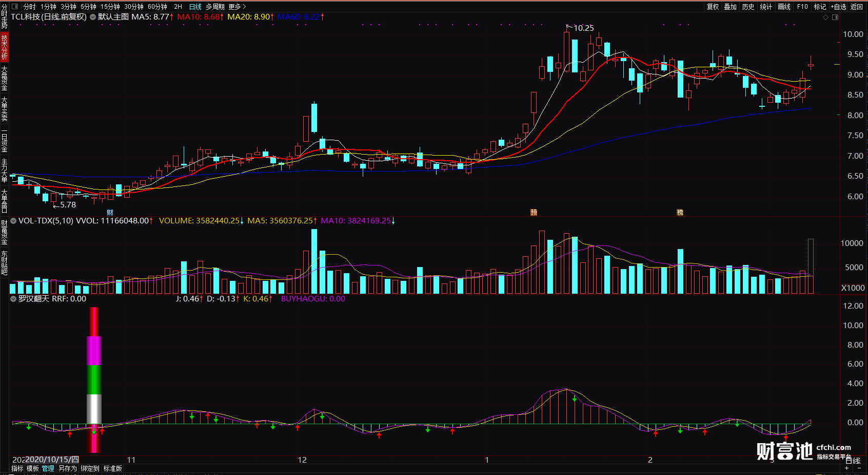Click the 管理 manage button
Screen dimensions: 868x475
pos(48,468)
